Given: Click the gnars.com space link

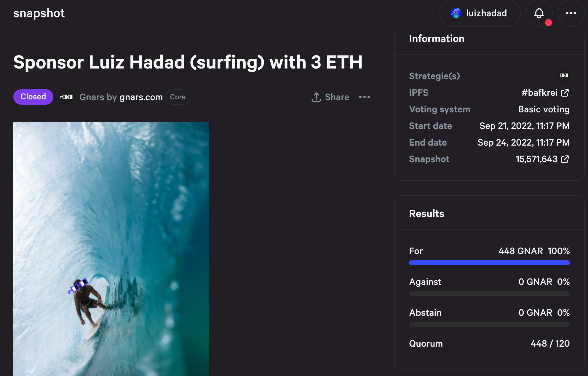Looking at the screenshot, I should [141, 97].
